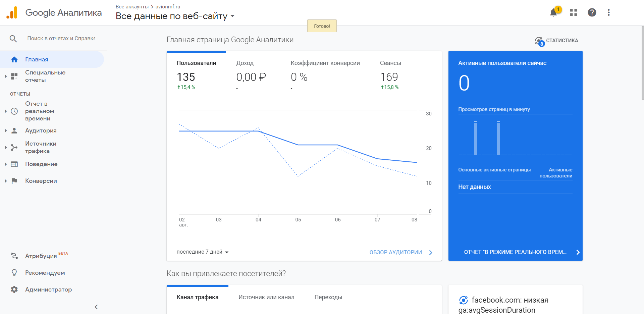Image resolution: width=644 pixels, height=314 pixels.
Task: Click the home icon beside Главная
Action: coord(14,59)
